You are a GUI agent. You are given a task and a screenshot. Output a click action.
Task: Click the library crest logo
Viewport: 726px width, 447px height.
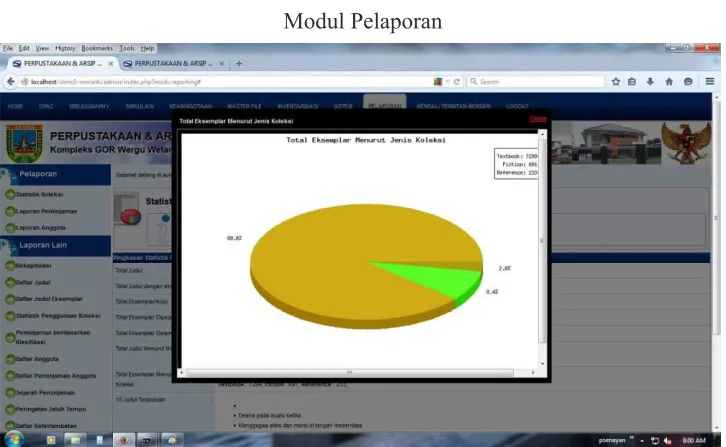(x=25, y=143)
